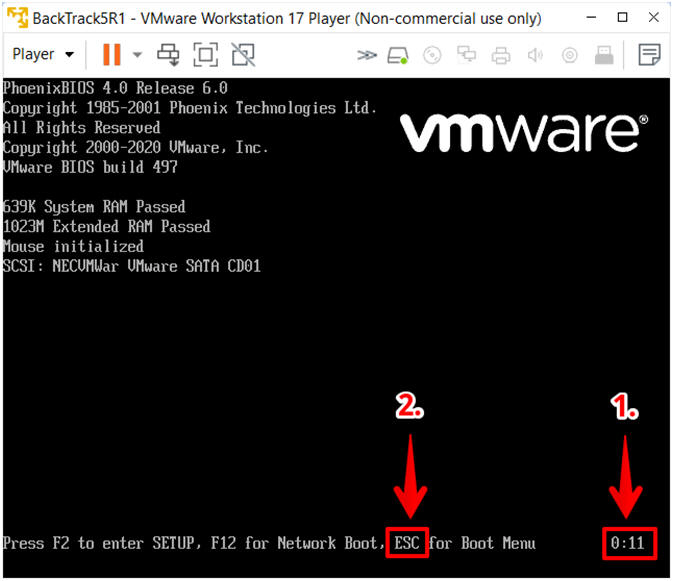
Task: Click the webcam device icon
Action: [x=570, y=55]
